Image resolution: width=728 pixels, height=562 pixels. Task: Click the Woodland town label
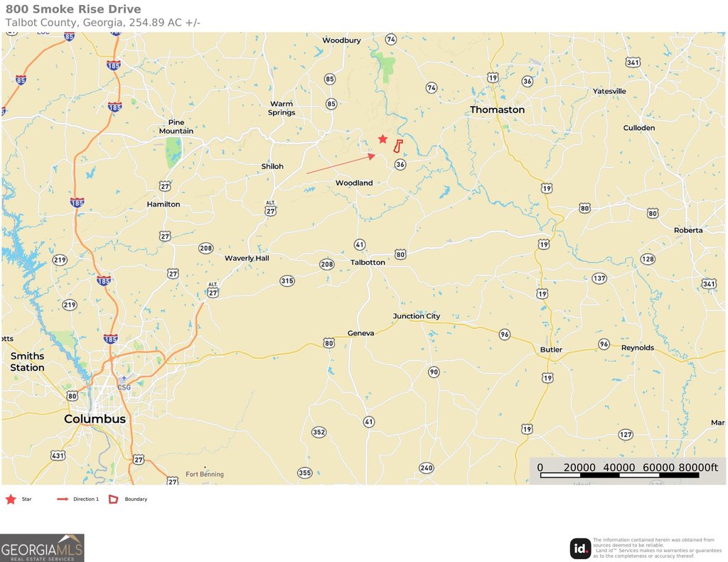point(354,183)
